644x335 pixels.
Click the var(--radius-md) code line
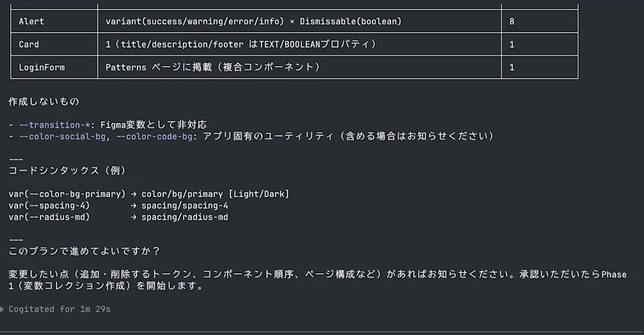click(x=49, y=217)
